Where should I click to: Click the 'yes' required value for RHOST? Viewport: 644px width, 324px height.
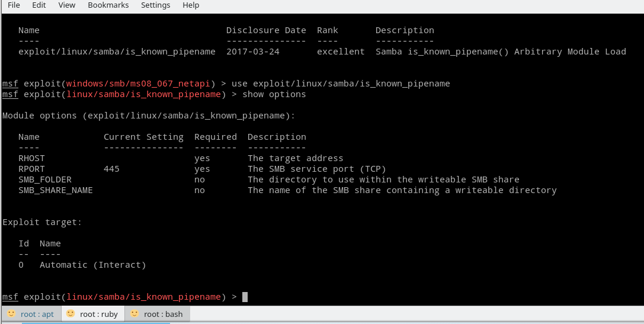pos(202,158)
